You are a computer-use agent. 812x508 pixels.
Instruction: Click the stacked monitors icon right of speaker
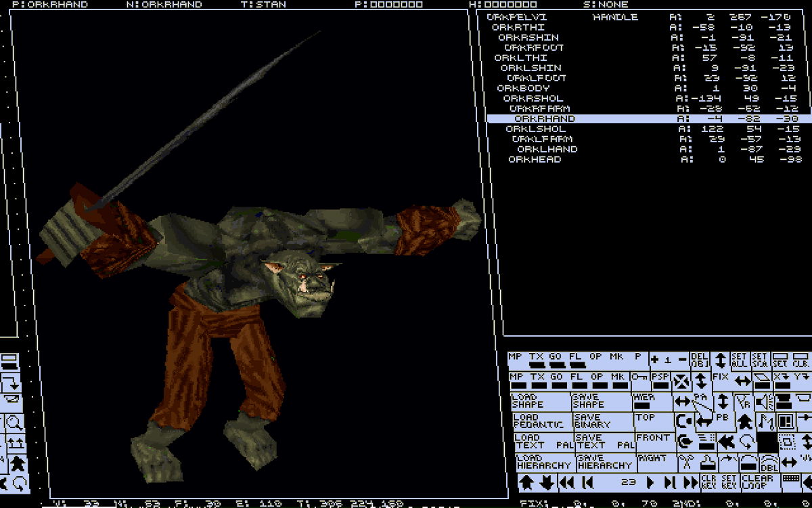tap(783, 402)
